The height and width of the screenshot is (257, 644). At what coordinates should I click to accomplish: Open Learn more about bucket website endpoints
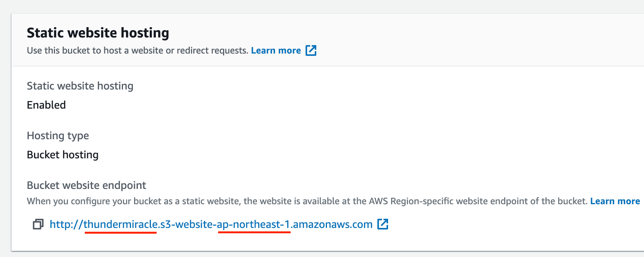615,201
